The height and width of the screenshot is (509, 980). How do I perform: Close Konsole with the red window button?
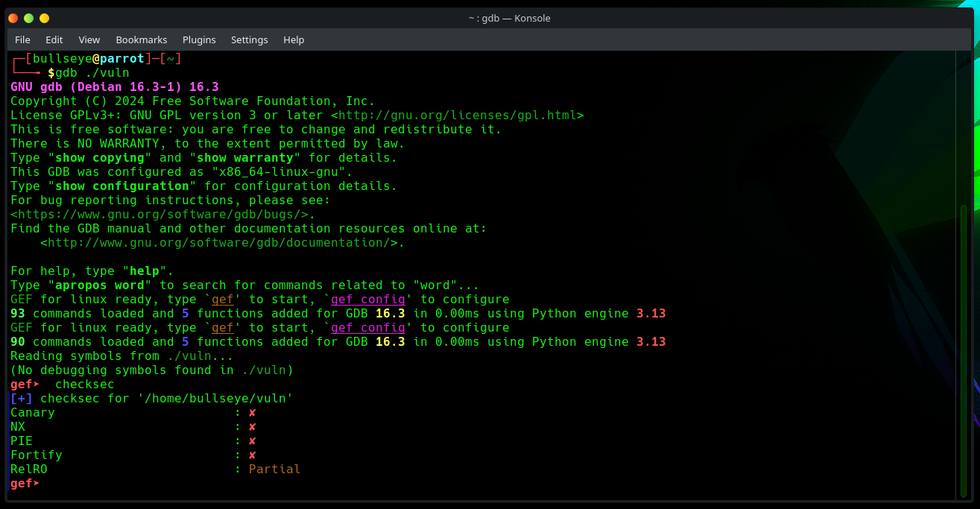(x=13, y=18)
